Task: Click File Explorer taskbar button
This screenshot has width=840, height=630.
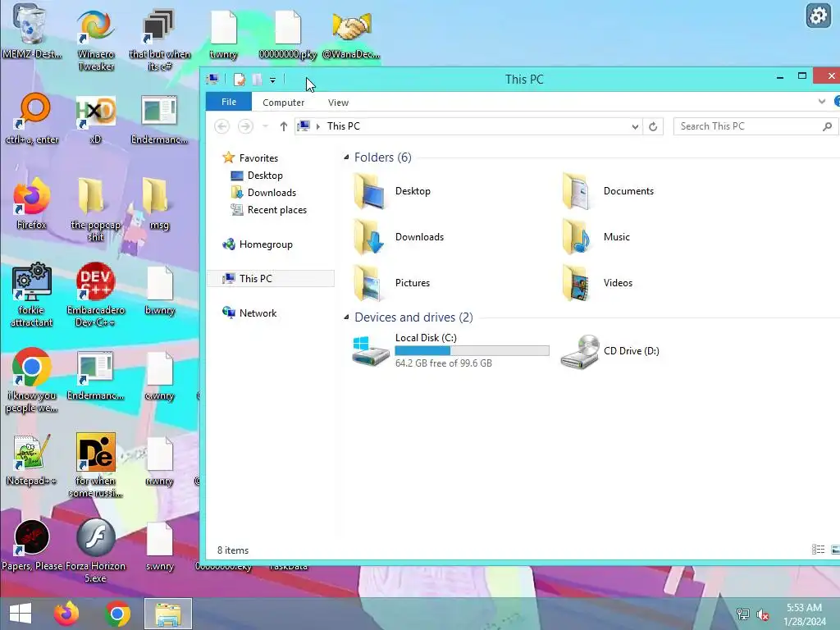Action: 168,614
